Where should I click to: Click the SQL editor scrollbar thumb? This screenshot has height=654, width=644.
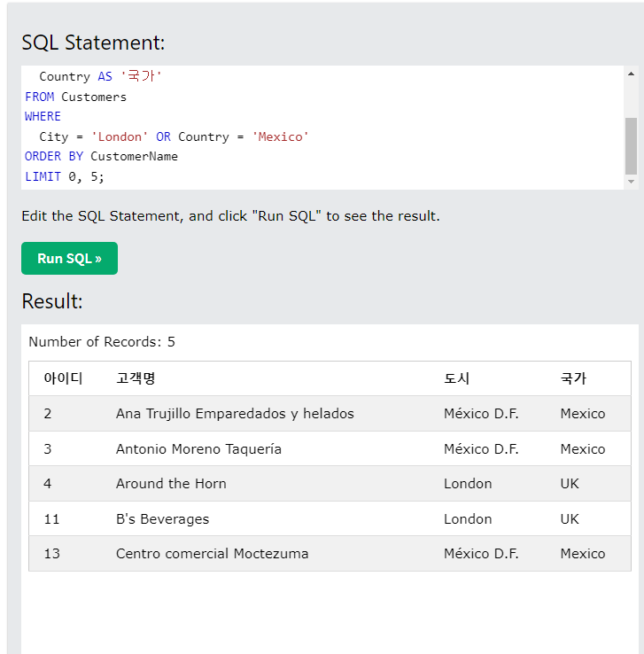coord(631,145)
